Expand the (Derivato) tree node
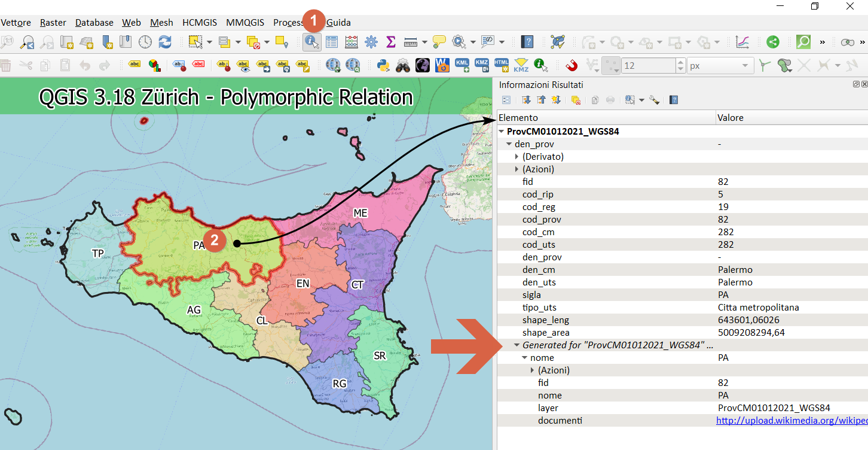 [x=517, y=157]
